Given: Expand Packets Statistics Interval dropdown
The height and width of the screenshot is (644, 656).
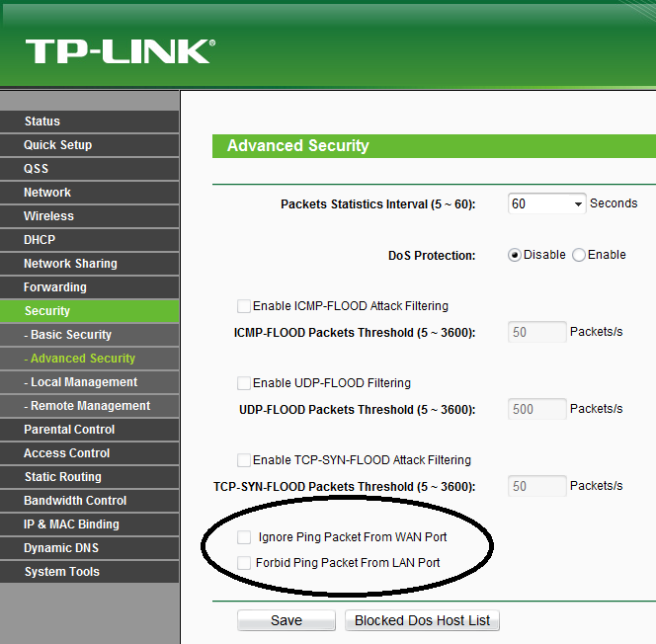Looking at the screenshot, I should coord(546,203).
